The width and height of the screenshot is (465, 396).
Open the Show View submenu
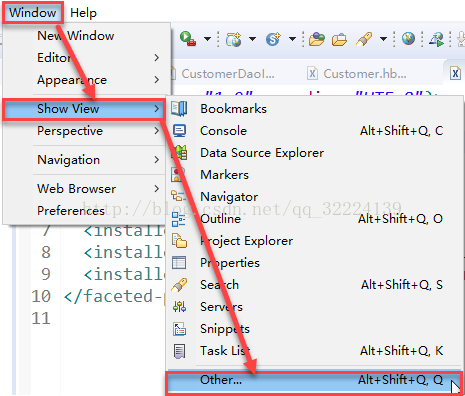point(84,109)
